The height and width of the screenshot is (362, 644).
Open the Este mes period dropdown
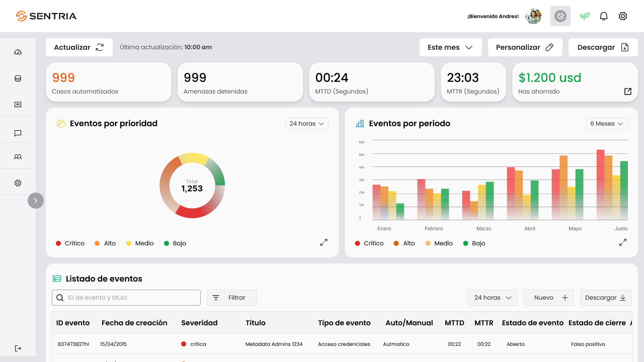[451, 47]
